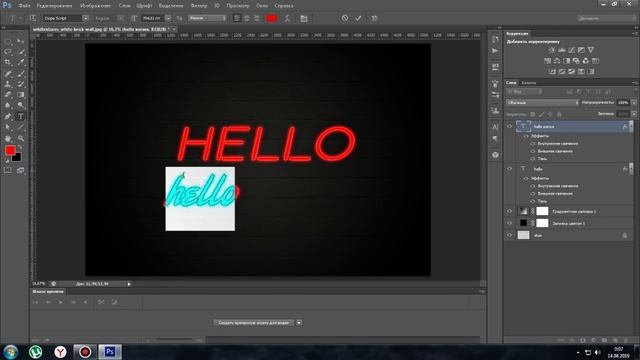Screen dimensions: 640x360
Task: Open Yandex Browser from the taskbar
Action: (x=60, y=352)
